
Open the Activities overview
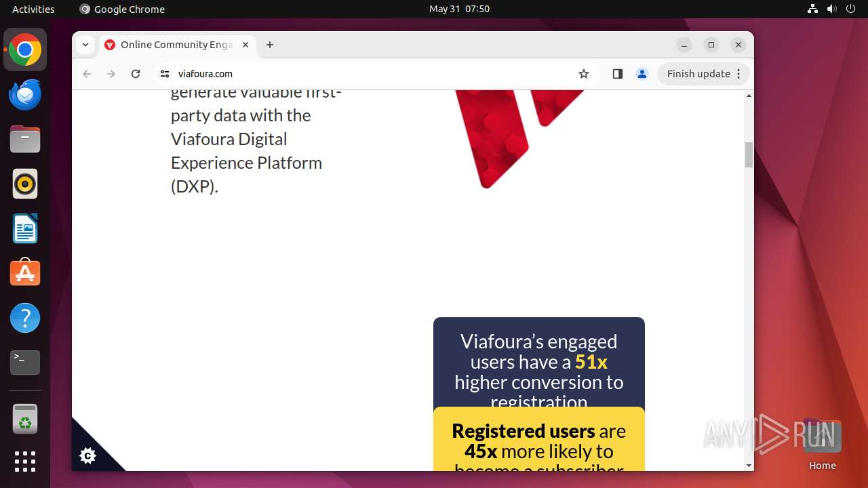pyautogui.click(x=33, y=9)
